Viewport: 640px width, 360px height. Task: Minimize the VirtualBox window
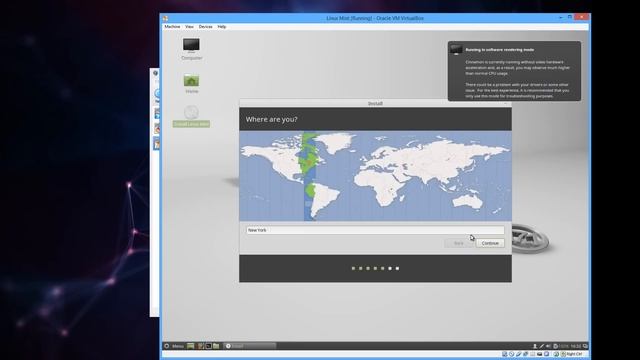(561, 18)
